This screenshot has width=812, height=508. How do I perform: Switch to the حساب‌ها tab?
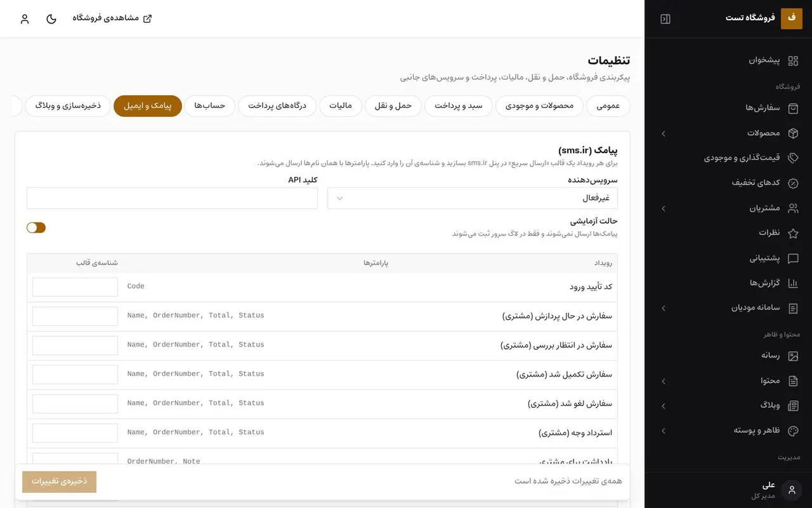(x=210, y=106)
